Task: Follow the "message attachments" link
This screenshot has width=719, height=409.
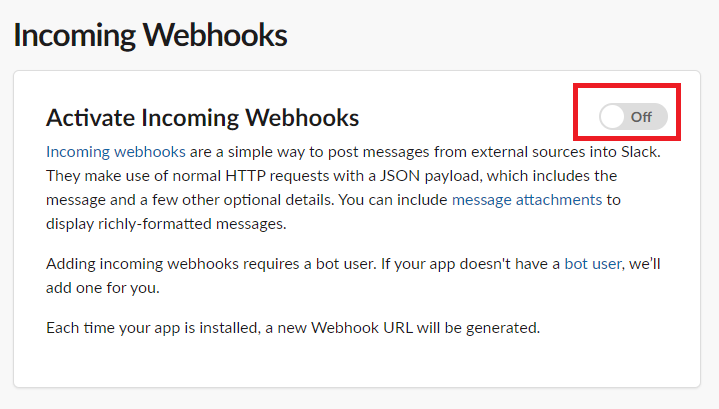Action: point(527,200)
